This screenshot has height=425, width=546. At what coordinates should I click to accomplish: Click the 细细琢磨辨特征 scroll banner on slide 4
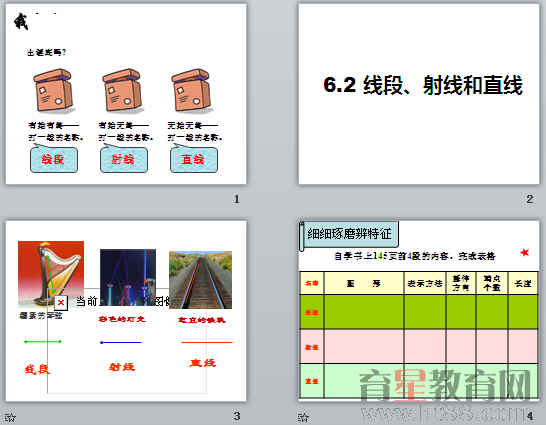[x=349, y=234]
